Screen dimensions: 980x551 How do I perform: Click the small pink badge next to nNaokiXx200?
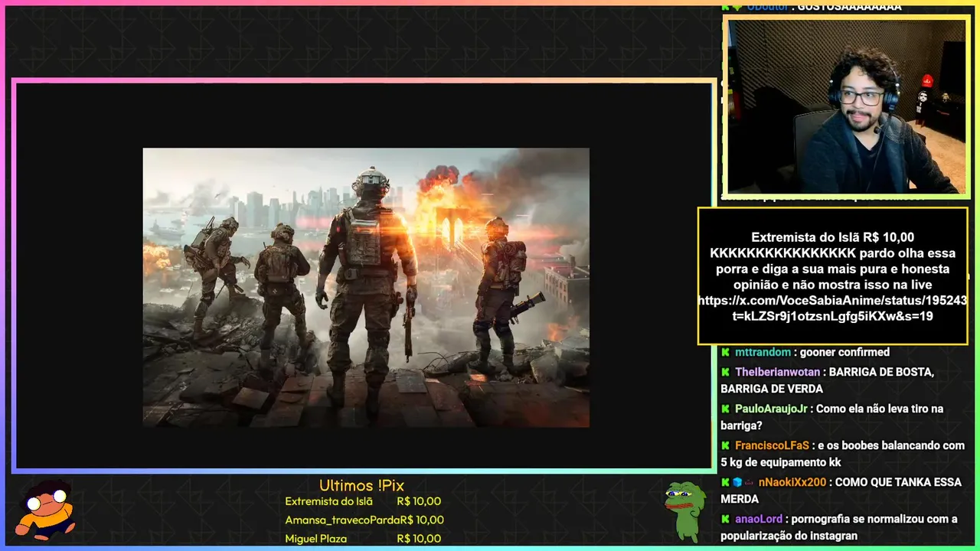(x=750, y=482)
